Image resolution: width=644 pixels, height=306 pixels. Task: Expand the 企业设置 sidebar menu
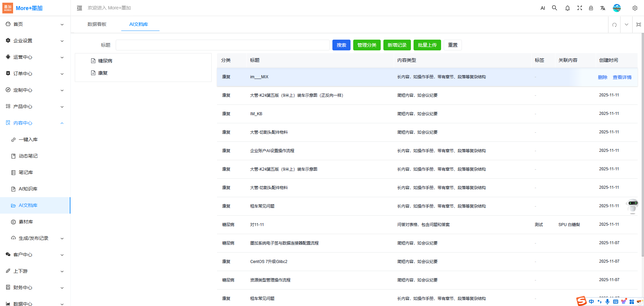point(35,41)
